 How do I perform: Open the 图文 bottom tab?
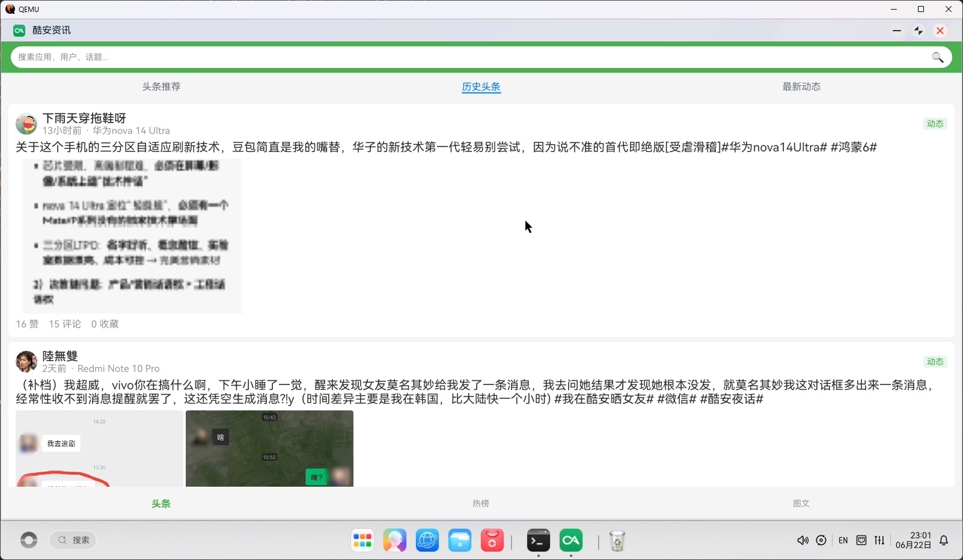[x=801, y=504]
